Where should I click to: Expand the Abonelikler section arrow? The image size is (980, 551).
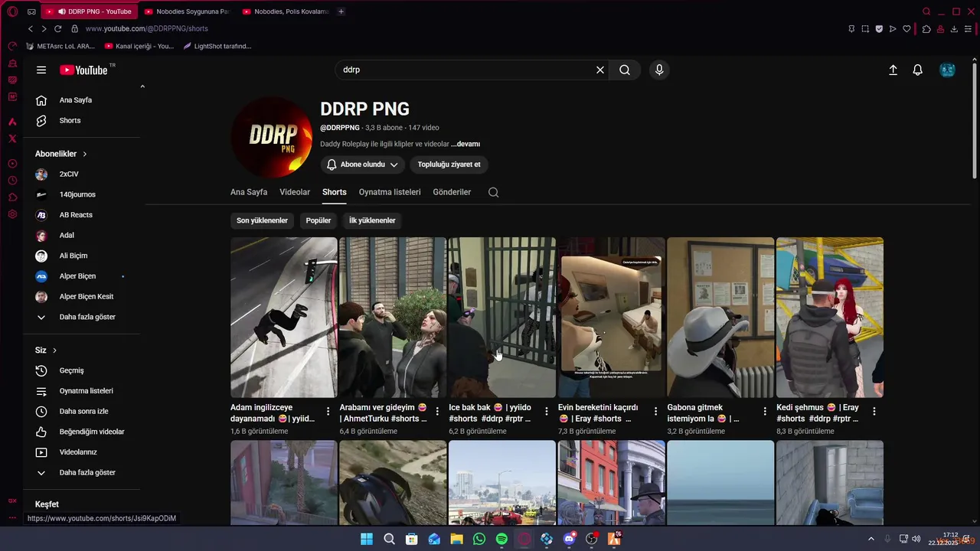(84, 154)
